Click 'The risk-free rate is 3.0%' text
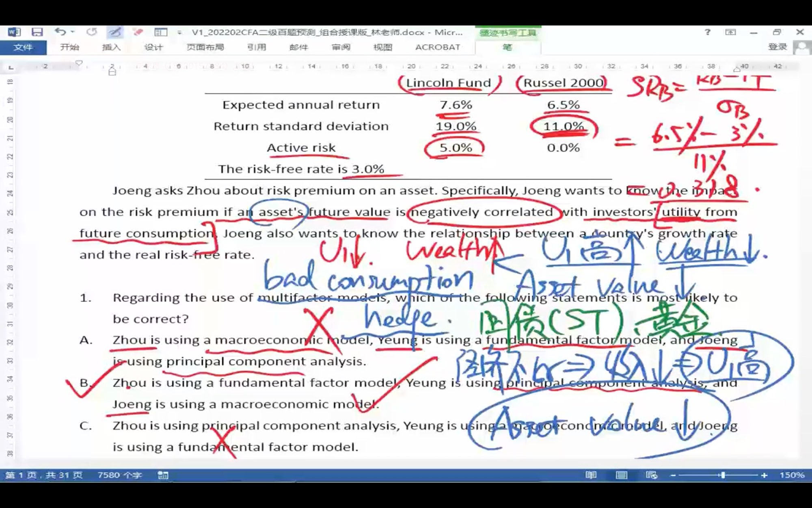 click(301, 169)
